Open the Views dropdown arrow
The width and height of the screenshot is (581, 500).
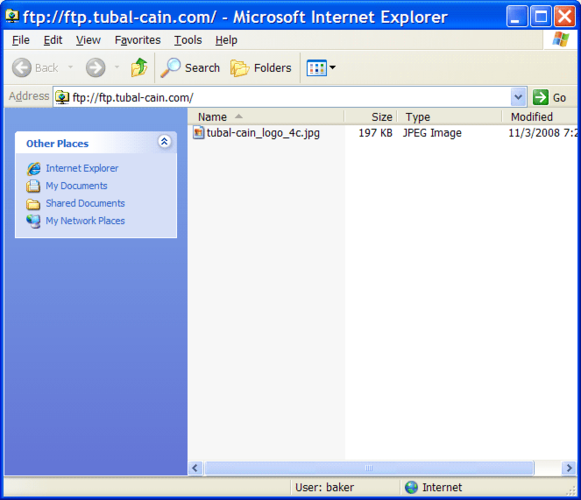click(332, 67)
